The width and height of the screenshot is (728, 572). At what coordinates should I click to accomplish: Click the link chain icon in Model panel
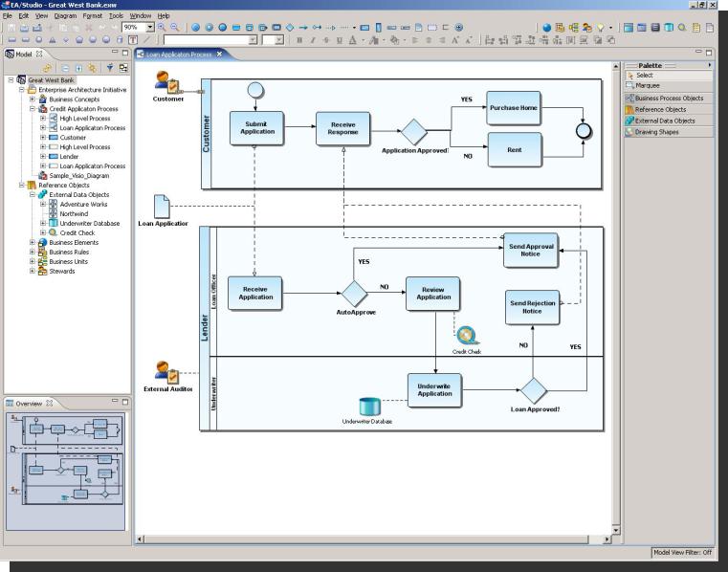pos(47,68)
